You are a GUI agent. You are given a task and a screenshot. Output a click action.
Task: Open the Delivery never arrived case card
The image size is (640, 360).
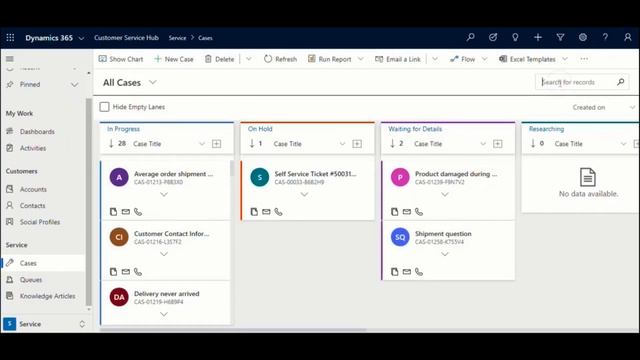pos(167,302)
